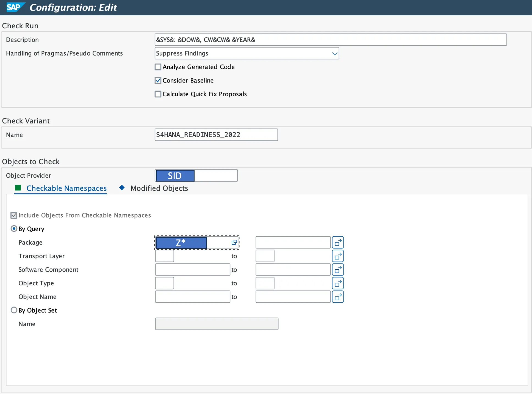The height and width of the screenshot is (394, 532).
Task: Click green square icon on Checkable Namespaces tab
Action: point(18,188)
